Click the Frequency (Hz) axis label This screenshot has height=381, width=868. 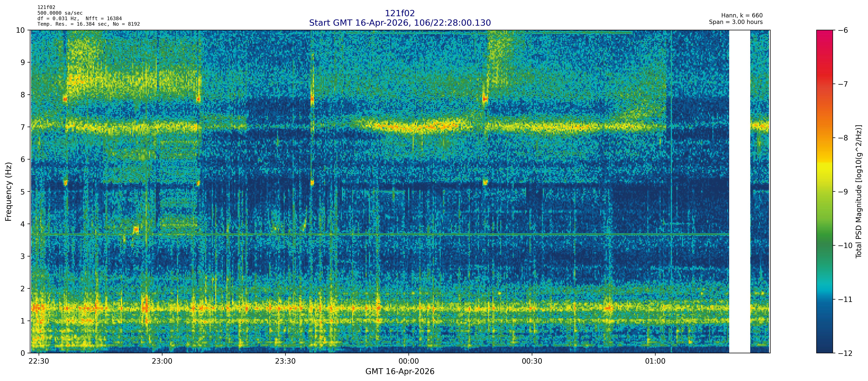(8, 192)
